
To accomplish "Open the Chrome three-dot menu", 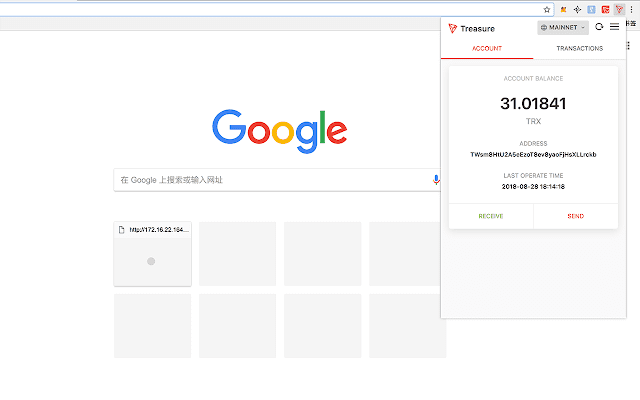I will (631, 9).
